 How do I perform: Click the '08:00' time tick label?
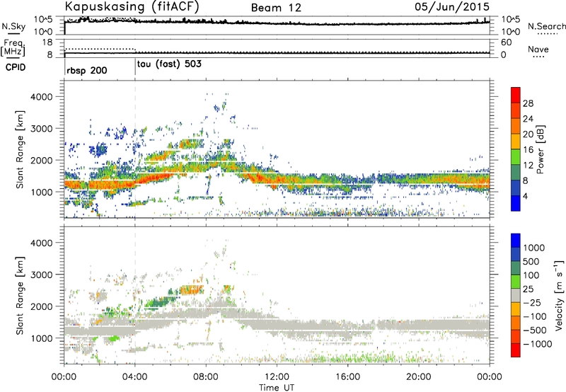[206, 377]
